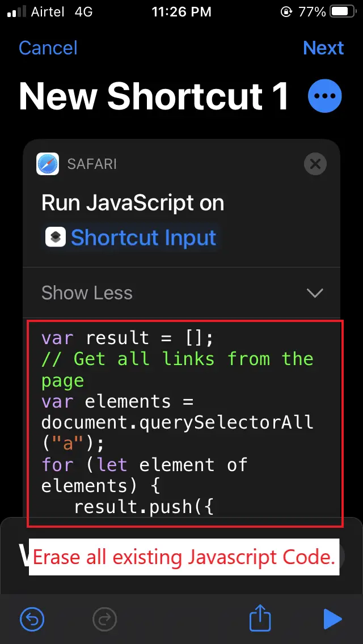Remove the Safari action with the X
The height and width of the screenshot is (644, 363).
(x=315, y=164)
